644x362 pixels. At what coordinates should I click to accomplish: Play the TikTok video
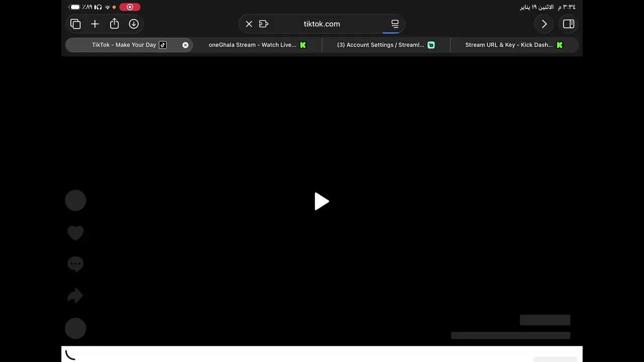322,201
